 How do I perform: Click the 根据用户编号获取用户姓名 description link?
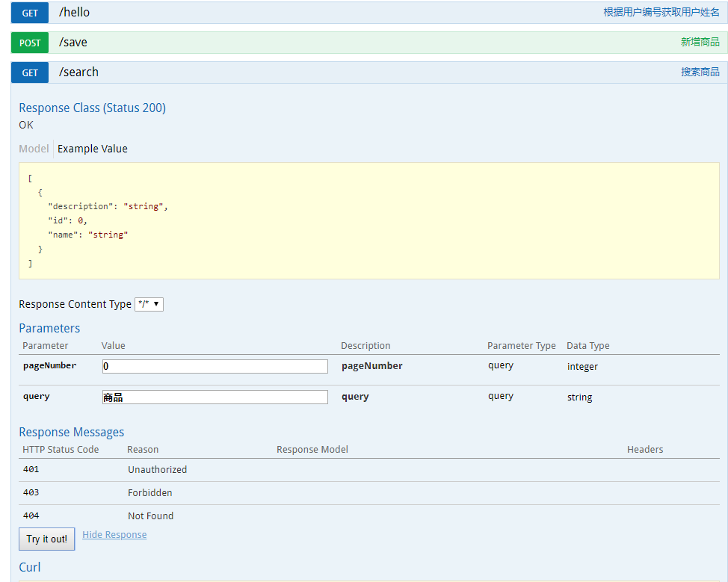[661, 13]
